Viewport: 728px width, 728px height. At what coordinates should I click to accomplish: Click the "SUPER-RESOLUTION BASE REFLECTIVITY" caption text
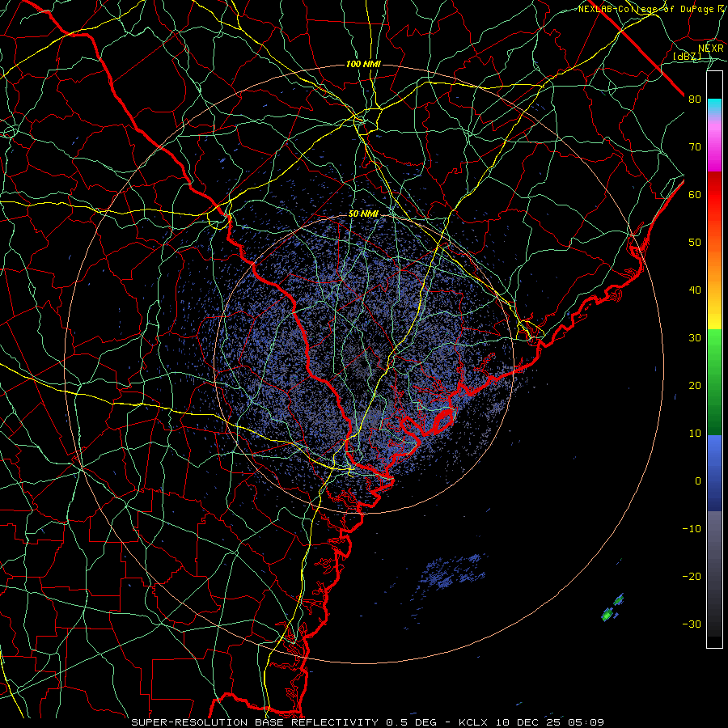[x=255, y=722]
